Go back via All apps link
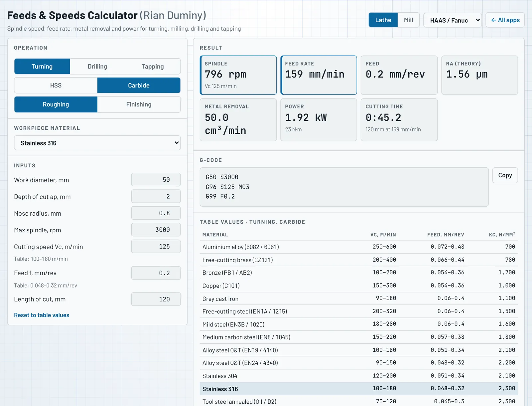532x406 pixels. [505, 20]
